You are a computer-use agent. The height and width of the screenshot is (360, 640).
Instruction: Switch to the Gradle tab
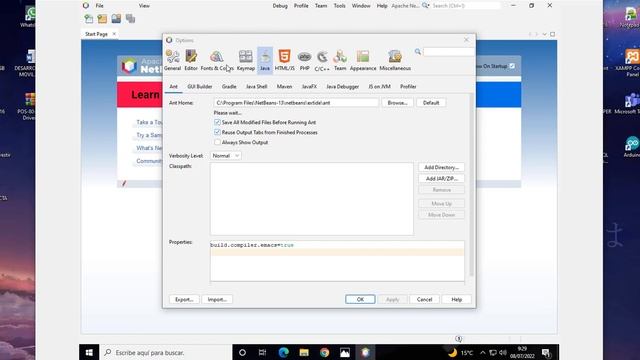click(x=229, y=87)
